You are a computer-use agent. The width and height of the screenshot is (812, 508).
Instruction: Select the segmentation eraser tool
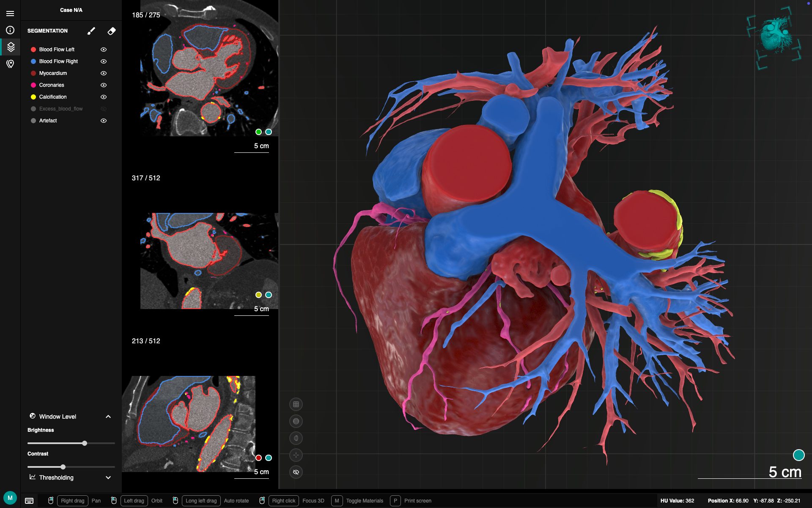tap(111, 31)
